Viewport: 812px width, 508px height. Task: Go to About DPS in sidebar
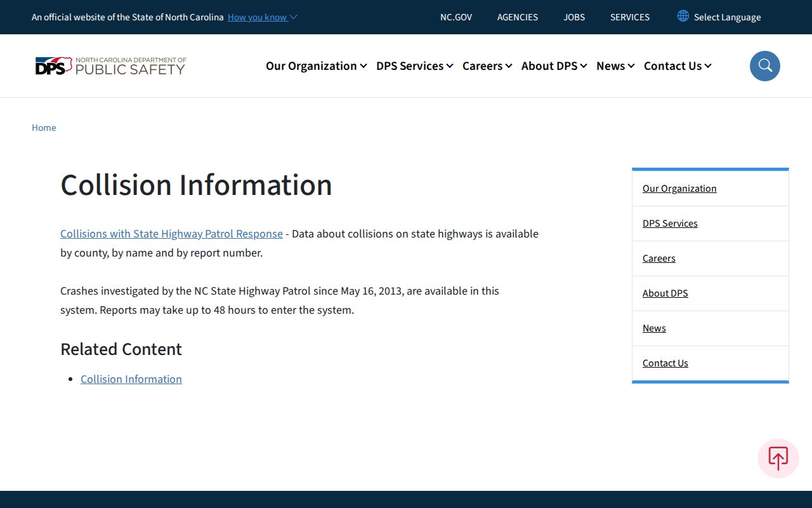665,293
